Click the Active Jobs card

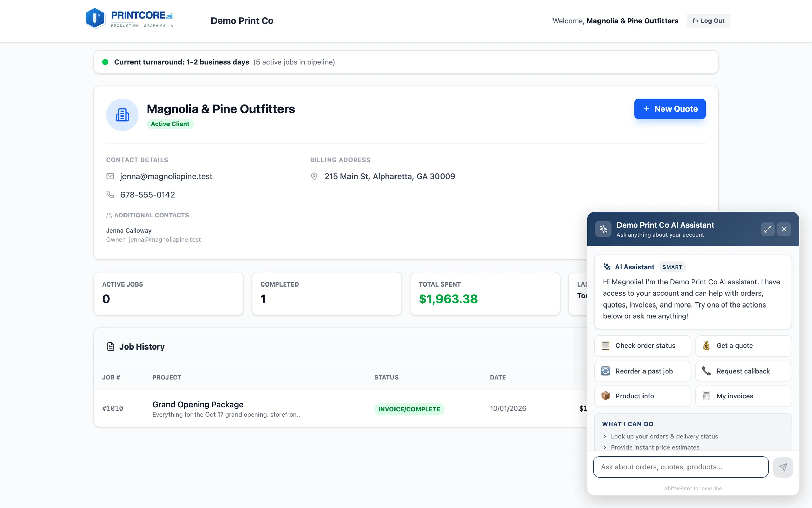[x=168, y=294]
